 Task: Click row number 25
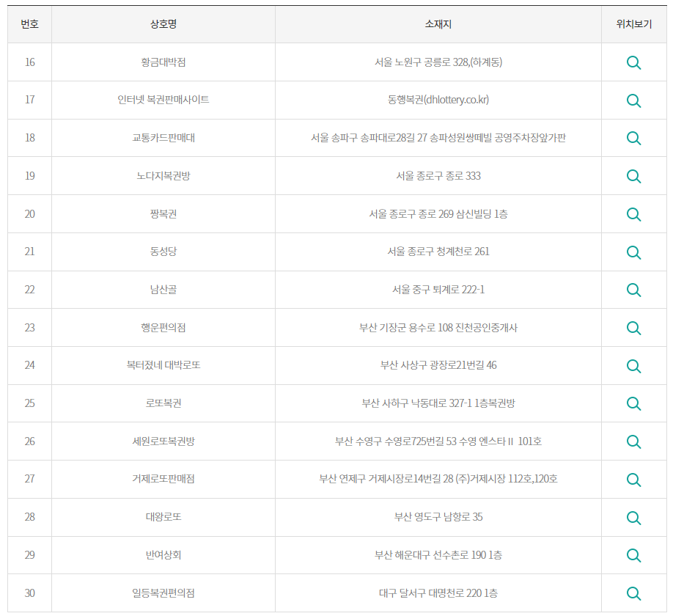[29, 403]
